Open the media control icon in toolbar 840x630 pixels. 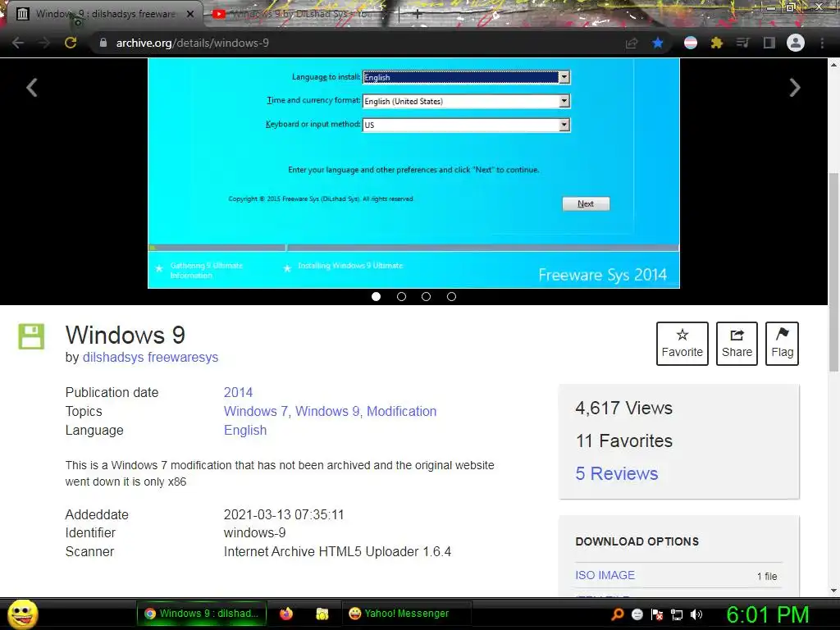742,43
